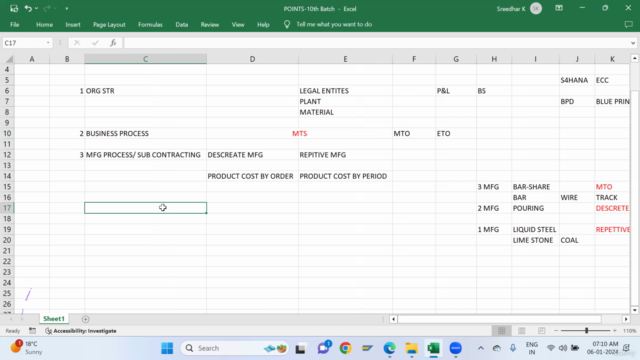Open the Comments pane icon

(x=629, y=24)
